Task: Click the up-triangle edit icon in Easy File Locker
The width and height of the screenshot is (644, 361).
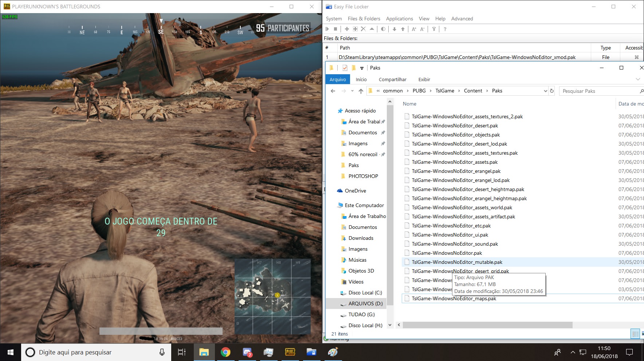Action: point(372,29)
